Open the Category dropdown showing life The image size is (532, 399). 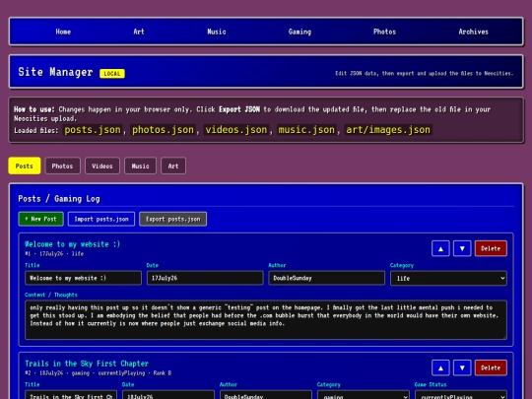[448, 278]
